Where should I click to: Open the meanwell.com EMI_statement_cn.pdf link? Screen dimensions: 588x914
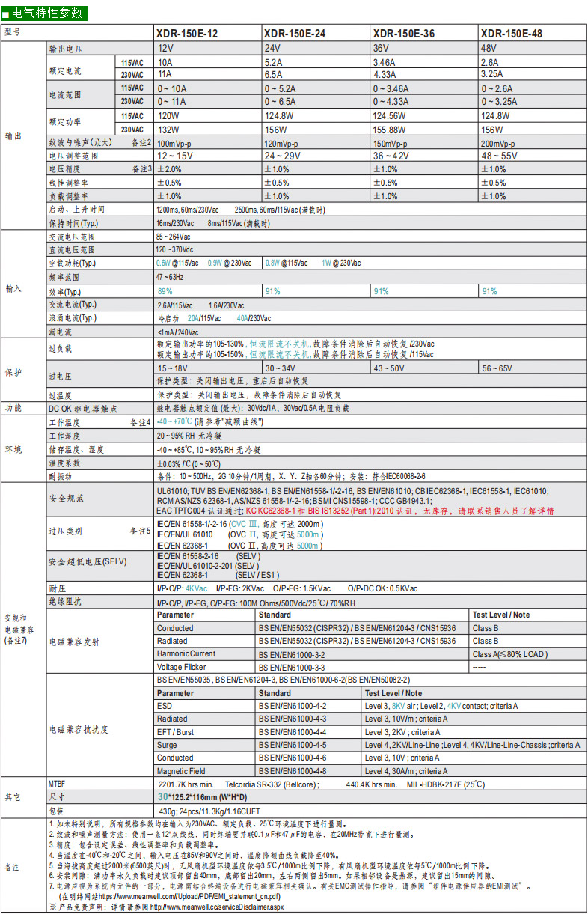(189, 896)
